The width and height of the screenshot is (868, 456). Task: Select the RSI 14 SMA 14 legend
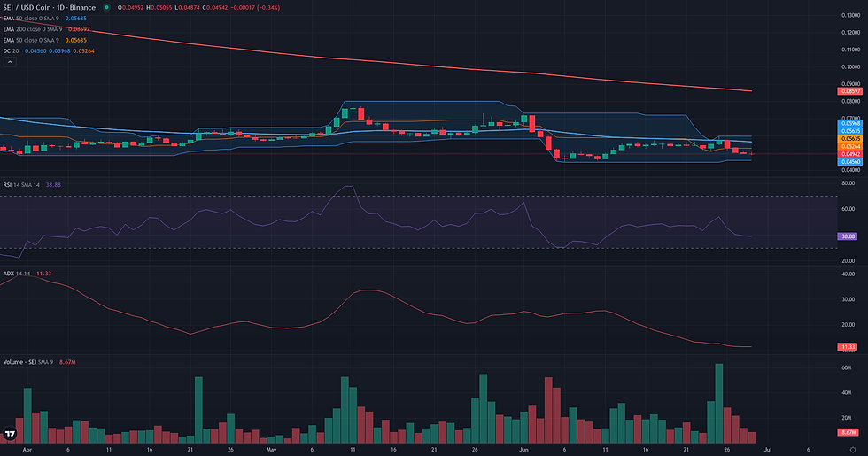click(32, 185)
